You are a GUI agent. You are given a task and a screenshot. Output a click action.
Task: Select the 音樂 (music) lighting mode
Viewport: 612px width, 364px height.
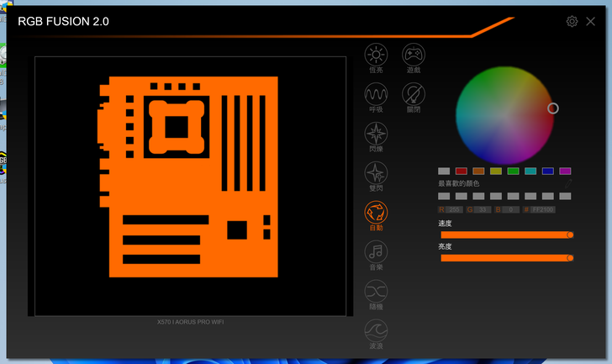click(x=376, y=251)
